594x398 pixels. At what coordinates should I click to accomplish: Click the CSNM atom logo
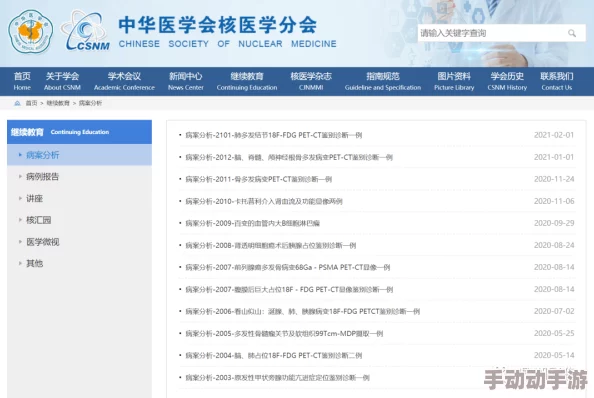pos(86,31)
